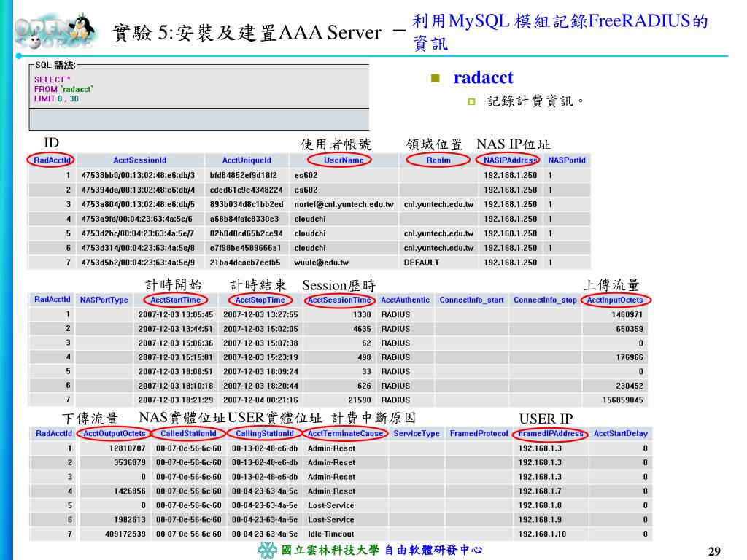Sort by the CalledStationId column header
The image size is (747, 560).
coord(188,433)
